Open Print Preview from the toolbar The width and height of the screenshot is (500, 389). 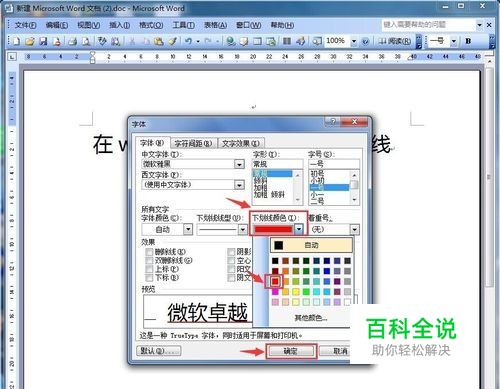(x=86, y=41)
